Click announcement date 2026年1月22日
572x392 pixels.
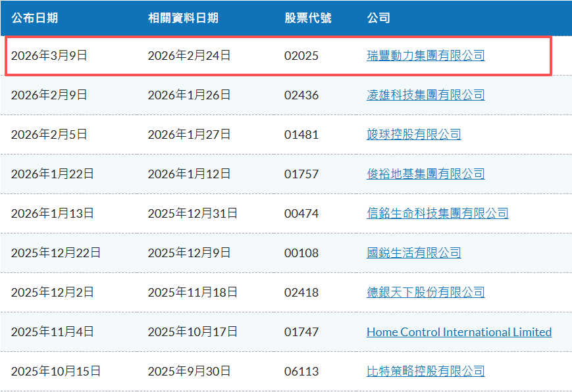52,174
